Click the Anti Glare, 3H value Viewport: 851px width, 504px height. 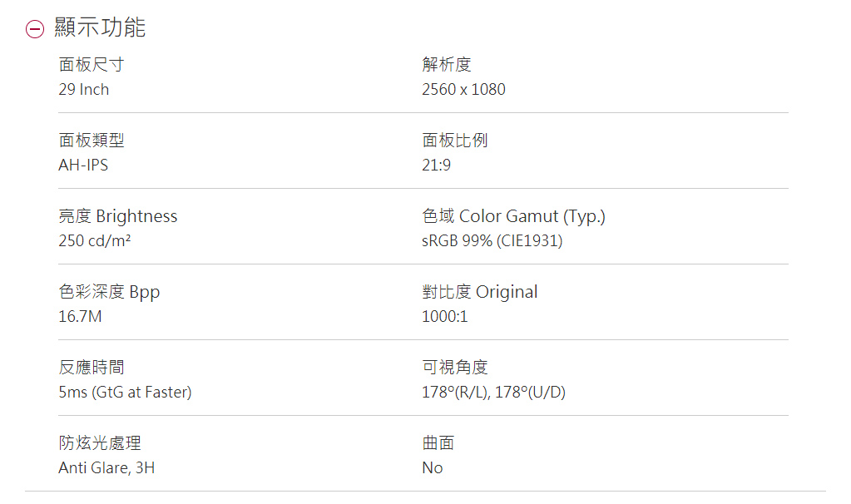106,467
